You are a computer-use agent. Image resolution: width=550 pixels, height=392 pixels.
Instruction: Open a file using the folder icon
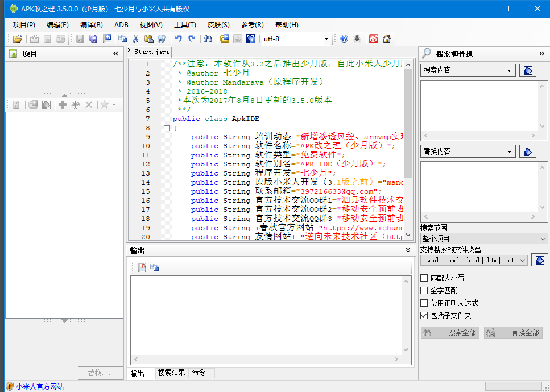click(x=17, y=39)
